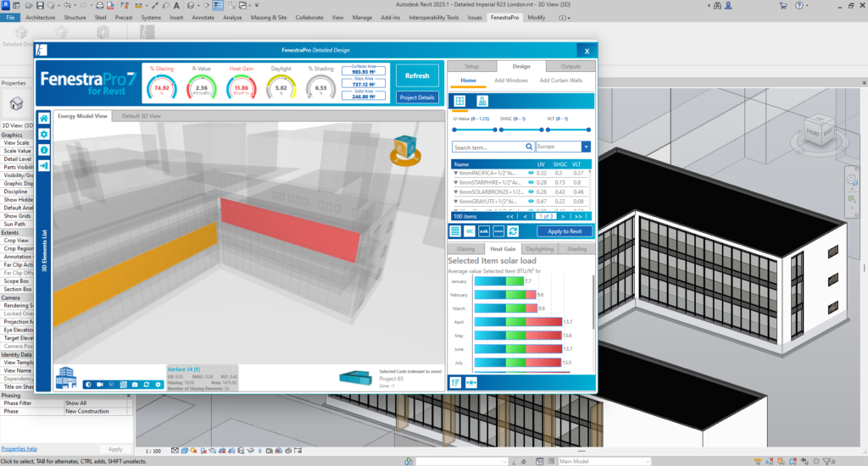Toggle eye icon for 6mmPACIFICA row
868x466 pixels.
[531, 173]
